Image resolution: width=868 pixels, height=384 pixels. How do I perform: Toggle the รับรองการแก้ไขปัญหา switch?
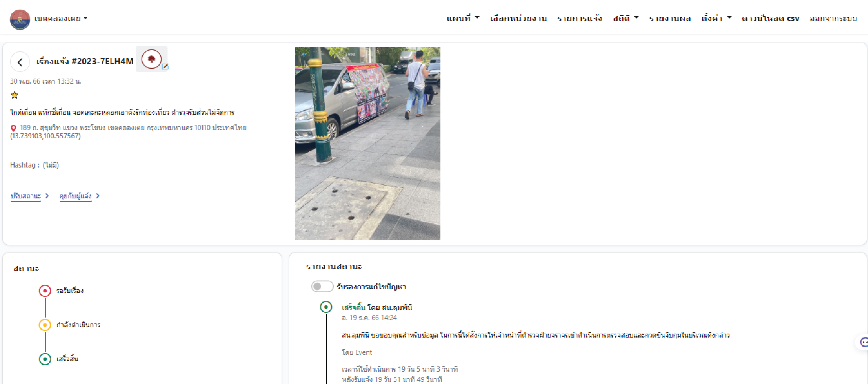[322, 286]
